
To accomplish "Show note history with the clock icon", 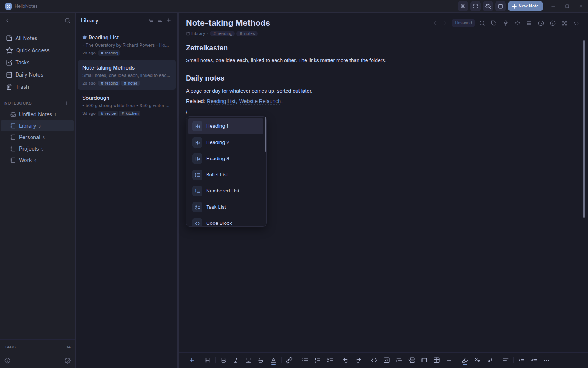I will [541, 23].
